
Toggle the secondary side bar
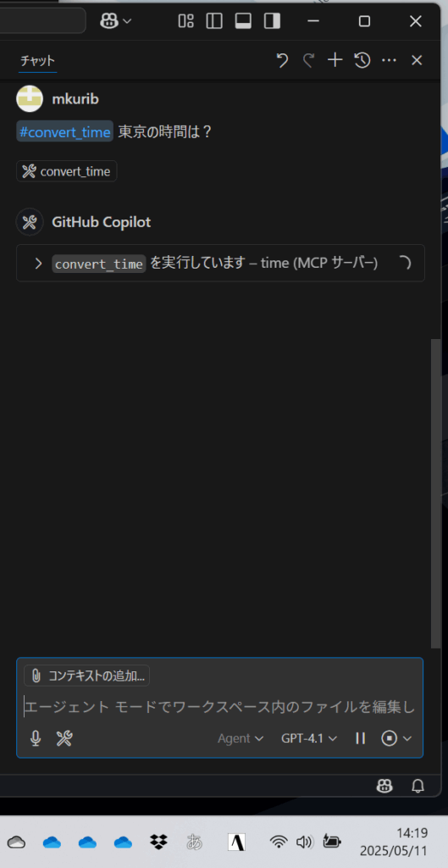click(272, 21)
